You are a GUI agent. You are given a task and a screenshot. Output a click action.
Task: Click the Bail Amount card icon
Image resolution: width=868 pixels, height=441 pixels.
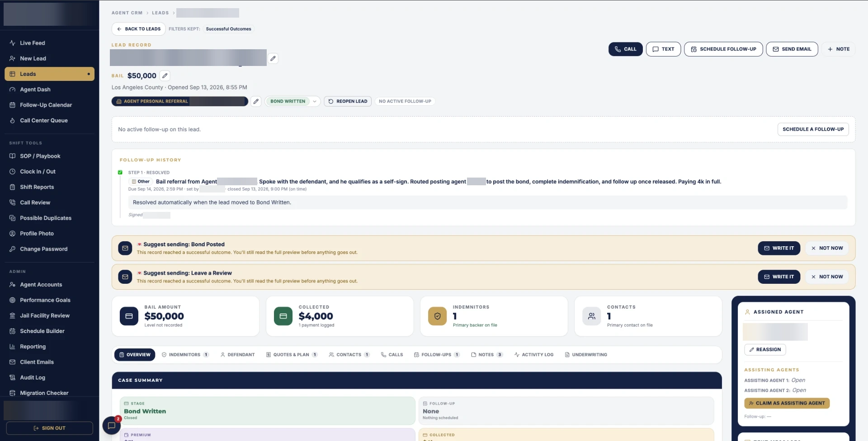[x=129, y=316]
